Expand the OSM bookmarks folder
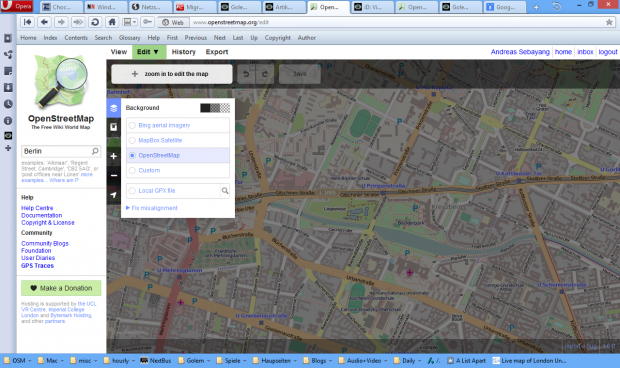620x368 pixels. click(17, 360)
